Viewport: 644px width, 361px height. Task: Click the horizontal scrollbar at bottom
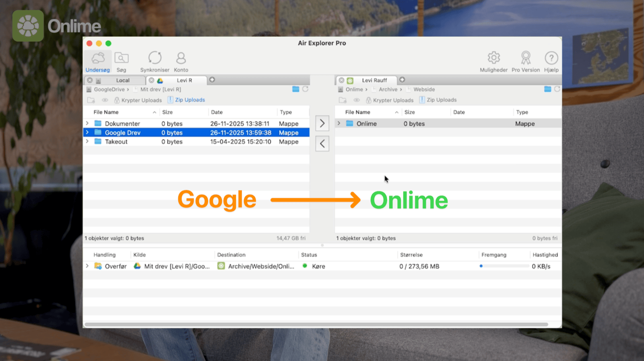click(316, 324)
